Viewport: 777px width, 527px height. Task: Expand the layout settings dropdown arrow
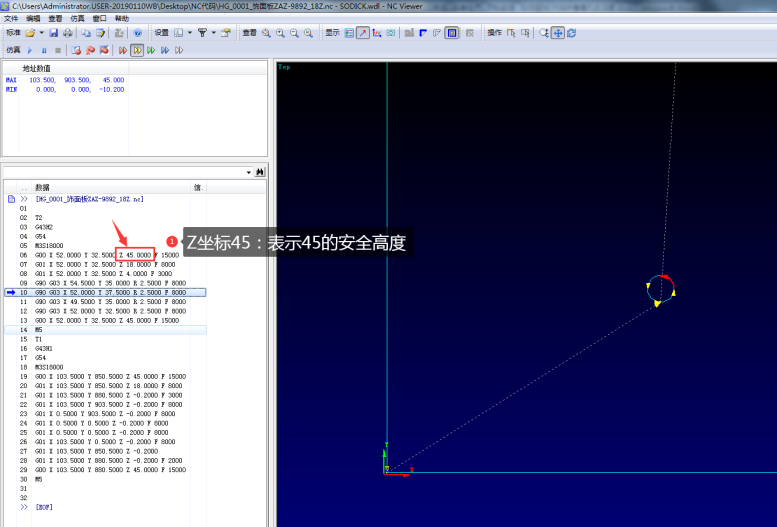point(189,33)
